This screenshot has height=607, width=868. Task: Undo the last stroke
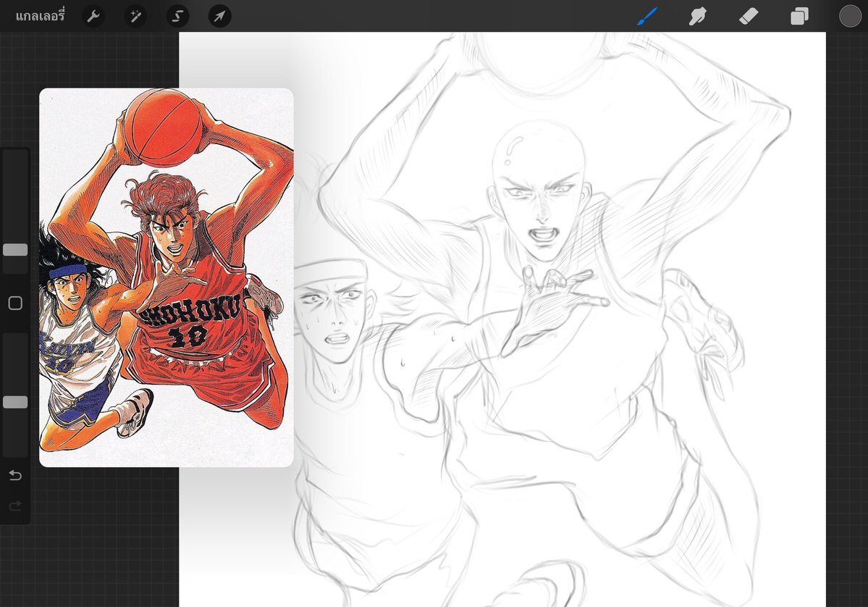click(15, 475)
